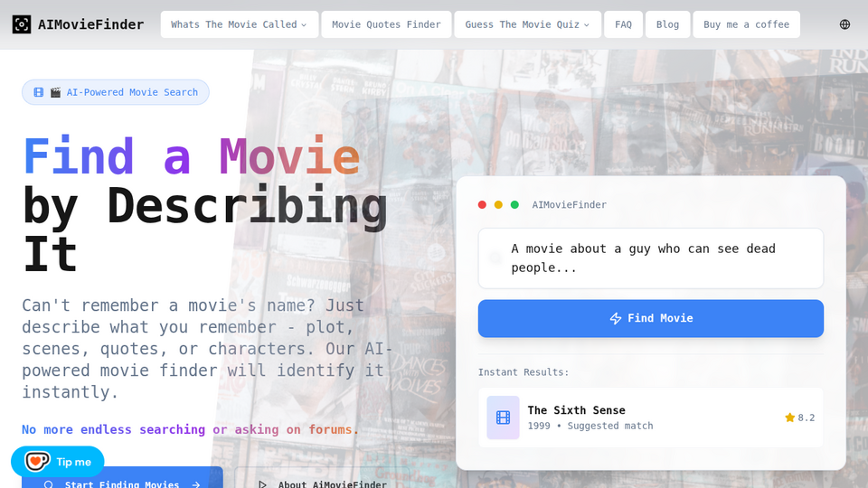Click Start Finding Movies button
868x488 pixels.
pyautogui.click(x=122, y=478)
